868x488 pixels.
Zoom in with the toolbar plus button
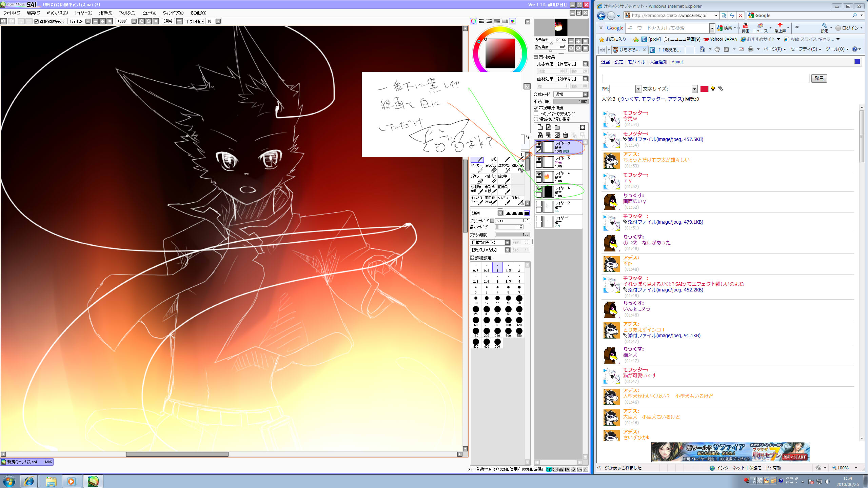click(x=102, y=21)
